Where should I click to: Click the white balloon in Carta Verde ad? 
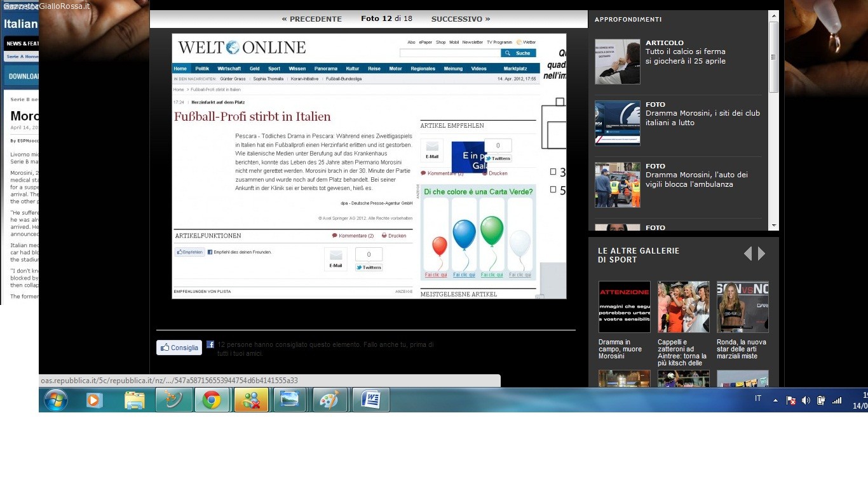pyautogui.click(x=520, y=243)
